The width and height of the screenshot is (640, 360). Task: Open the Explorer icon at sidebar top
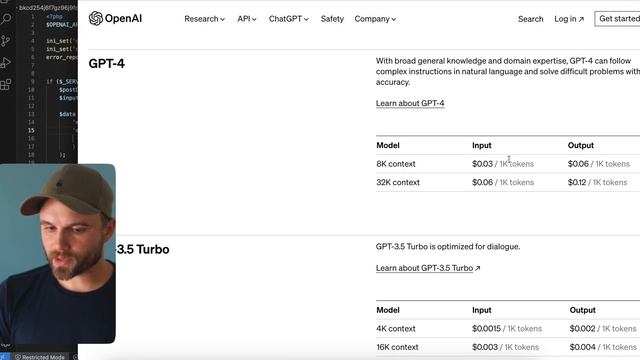pos(4,2)
